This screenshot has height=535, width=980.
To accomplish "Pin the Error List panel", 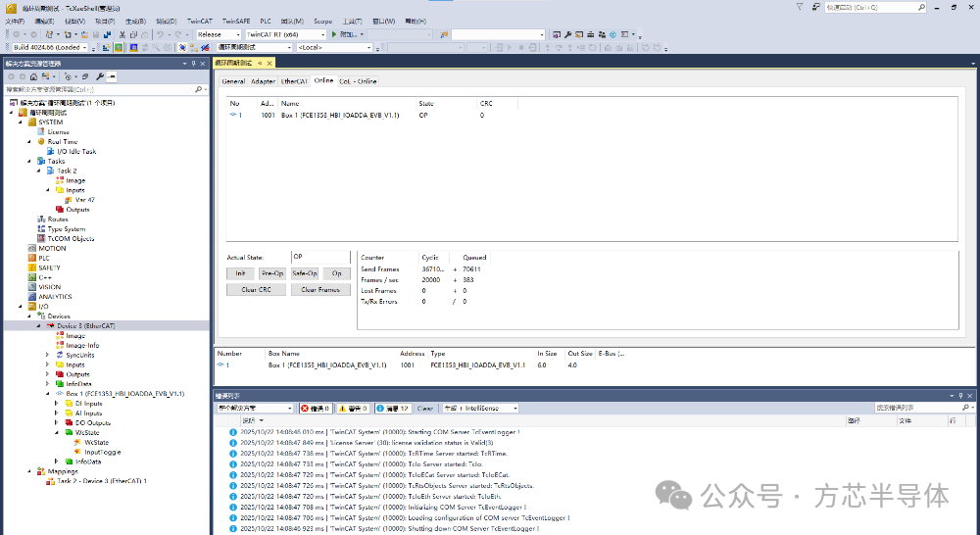I will pos(960,396).
